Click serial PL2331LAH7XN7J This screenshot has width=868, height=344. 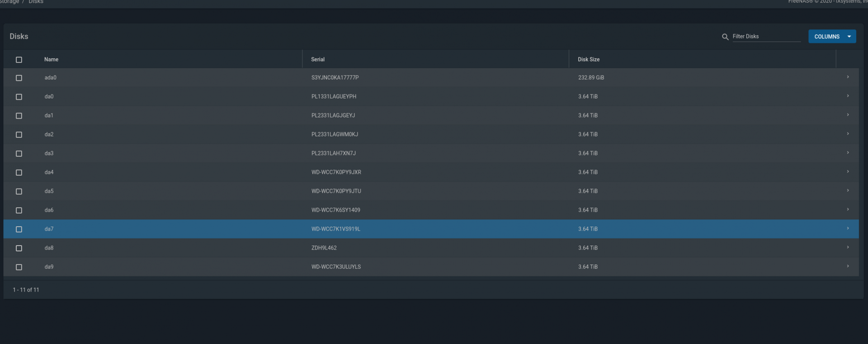pyautogui.click(x=334, y=153)
